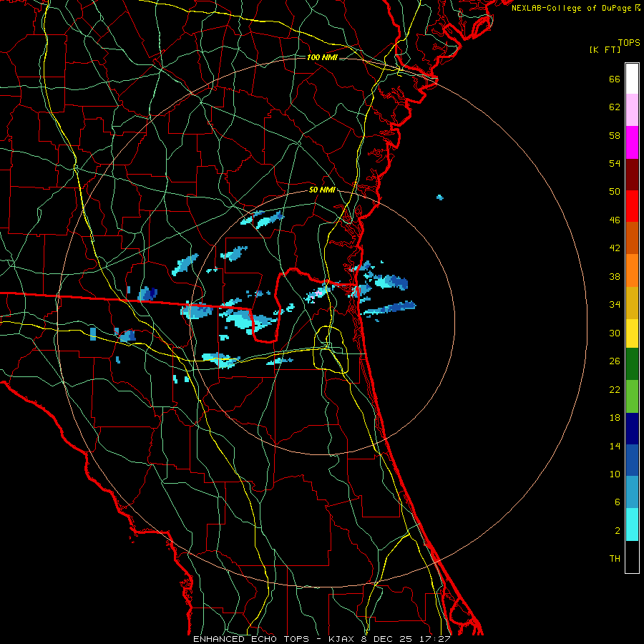This screenshot has height=644, width=644.
Task: Pick the gold legend swatch
Action: pyautogui.click(x=632, y=303)
